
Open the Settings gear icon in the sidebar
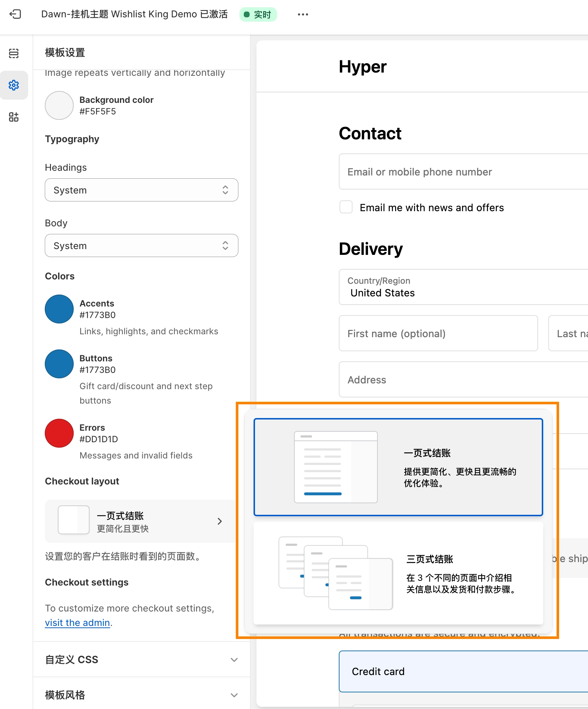click(14, 85)
